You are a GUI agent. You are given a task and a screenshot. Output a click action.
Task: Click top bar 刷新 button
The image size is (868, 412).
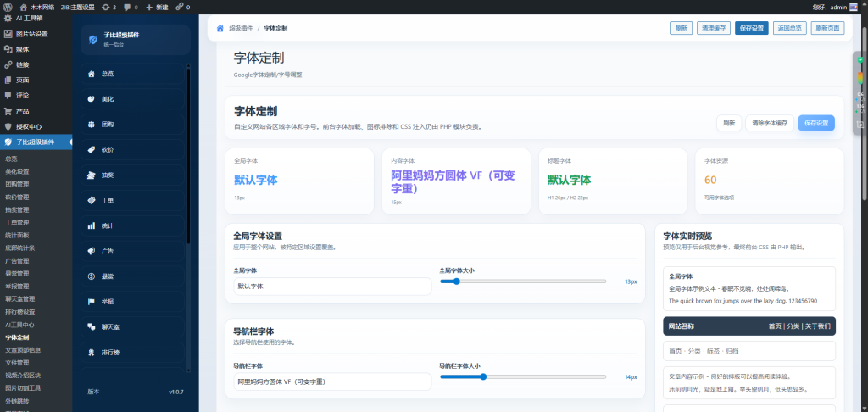click(681, 28)
